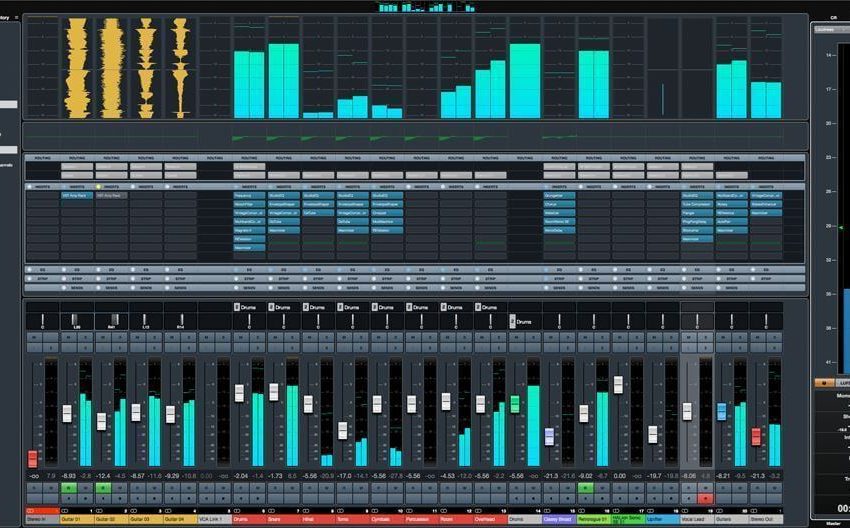Mute the Vocal Lead channel

pyautogui.click(x=688, y=337)
